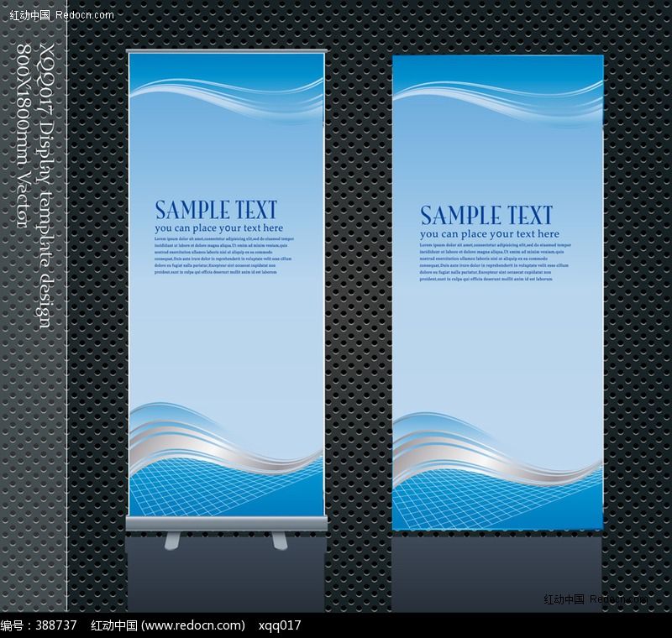Select the roll-up stand base under the left banner
672x638 pixels.
pos(226,524)
